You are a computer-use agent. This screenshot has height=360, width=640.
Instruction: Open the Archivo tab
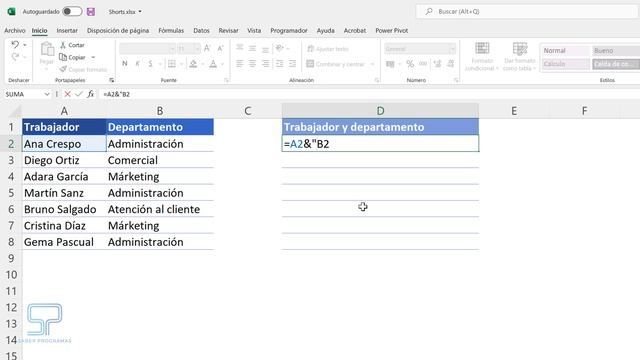pos(15,31)
